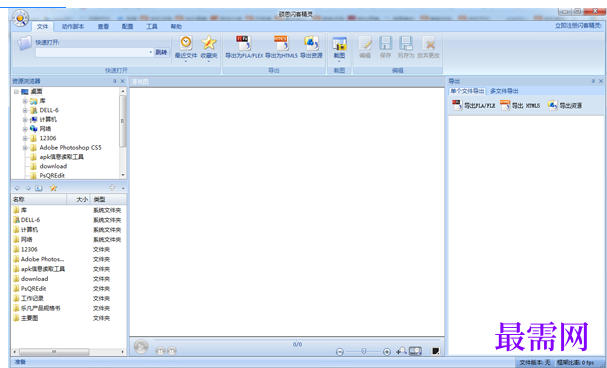Viewport: 607px width, 368px height.
Task: Select the 帮助 ribbon tab
Action: point(176,26)
